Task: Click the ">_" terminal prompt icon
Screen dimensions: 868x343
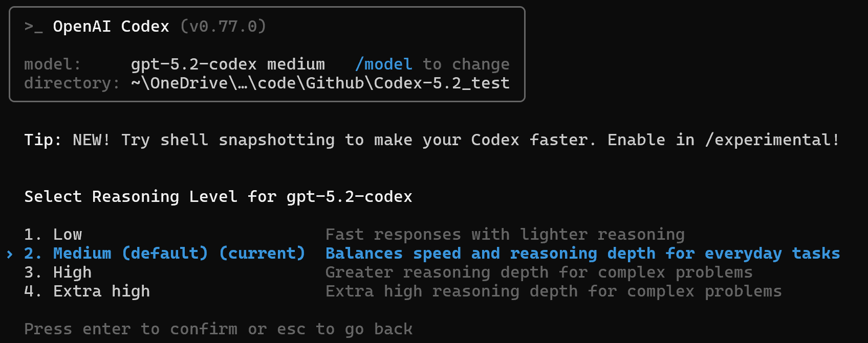Action: (x=33, y=27)
